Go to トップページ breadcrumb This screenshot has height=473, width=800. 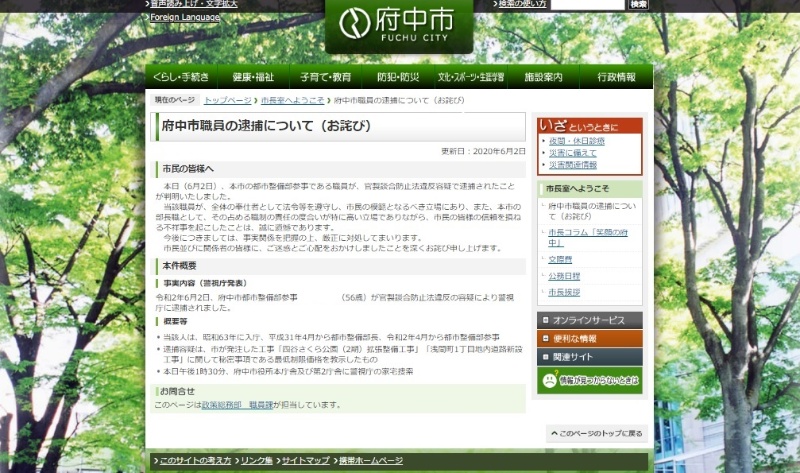tap(228, 101)
